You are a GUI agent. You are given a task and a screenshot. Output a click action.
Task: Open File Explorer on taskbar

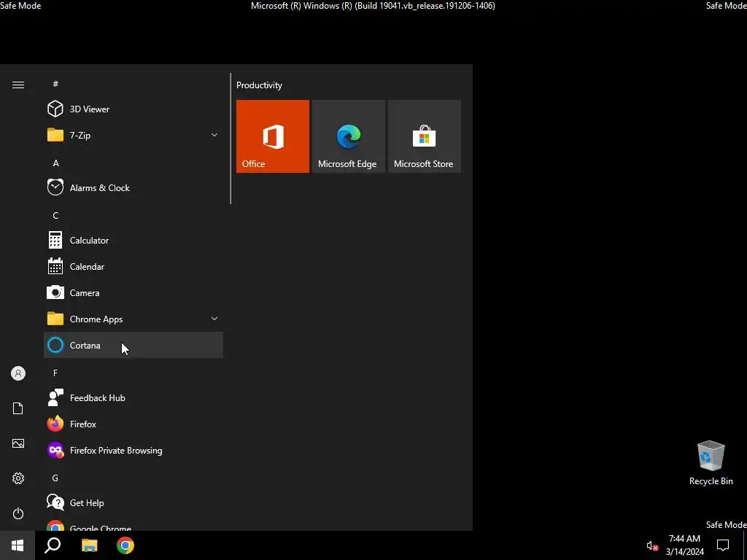coord(89,545)
